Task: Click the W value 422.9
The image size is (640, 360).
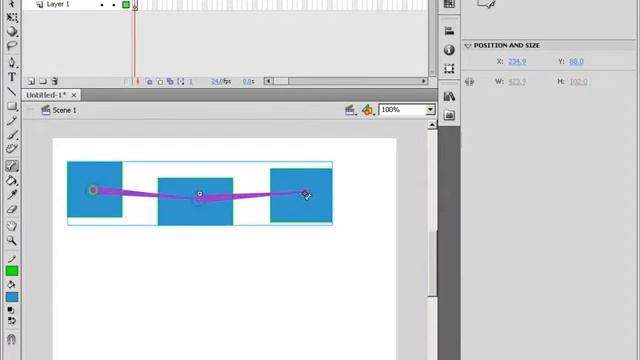Action: click(517, 82)
